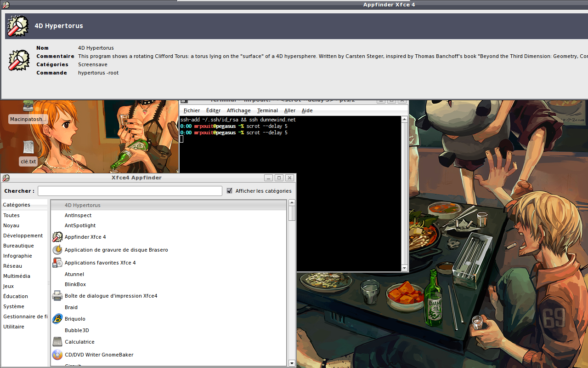Select the Toutes category

tap(11, 215)
